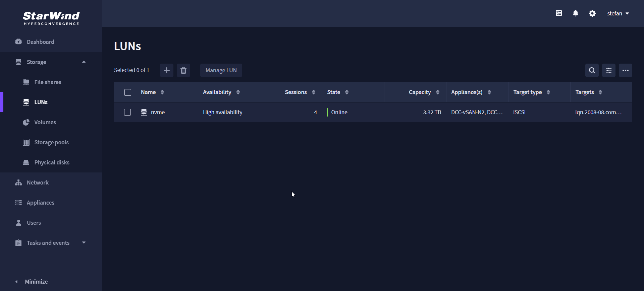The height and width of the screenshot is (291, 644).
Task: Open table filter settings
Action: [x=609, y=70]
